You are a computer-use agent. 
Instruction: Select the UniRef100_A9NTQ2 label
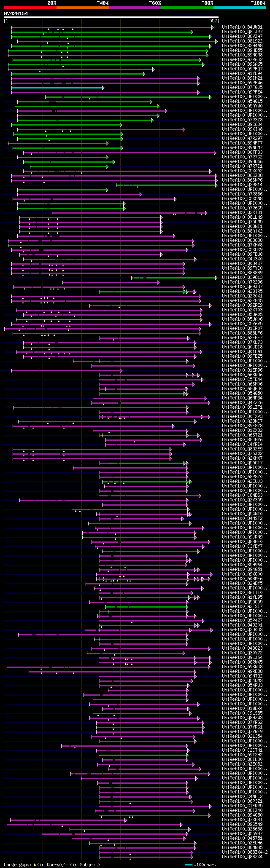click(x=242, y=676)
